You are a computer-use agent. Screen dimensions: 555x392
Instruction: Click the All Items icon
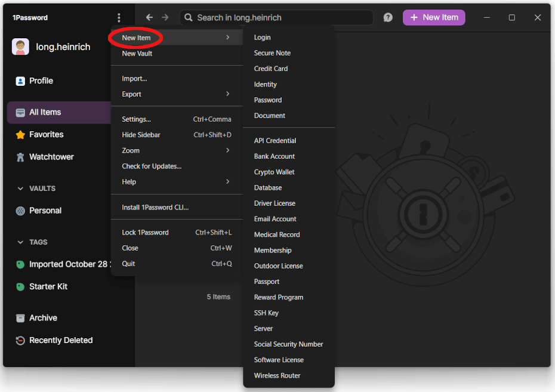tap(20, 113)
